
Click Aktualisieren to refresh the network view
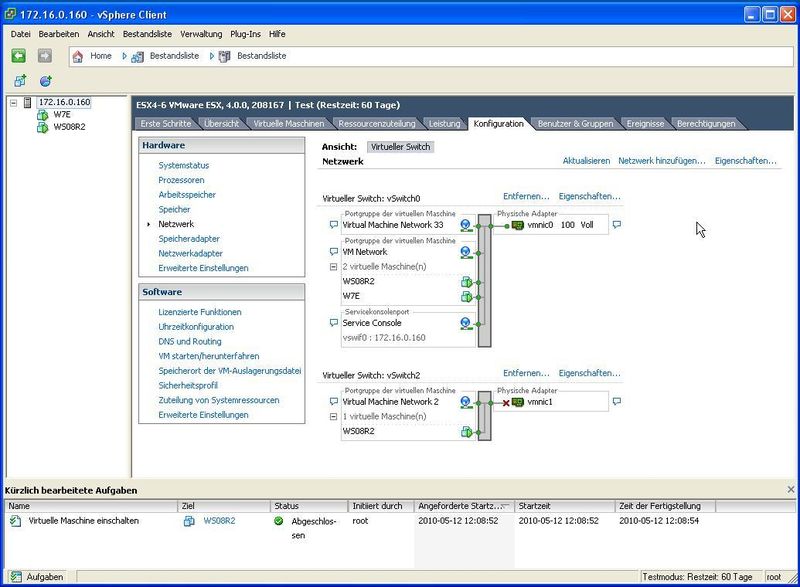(x=587, y=160)
